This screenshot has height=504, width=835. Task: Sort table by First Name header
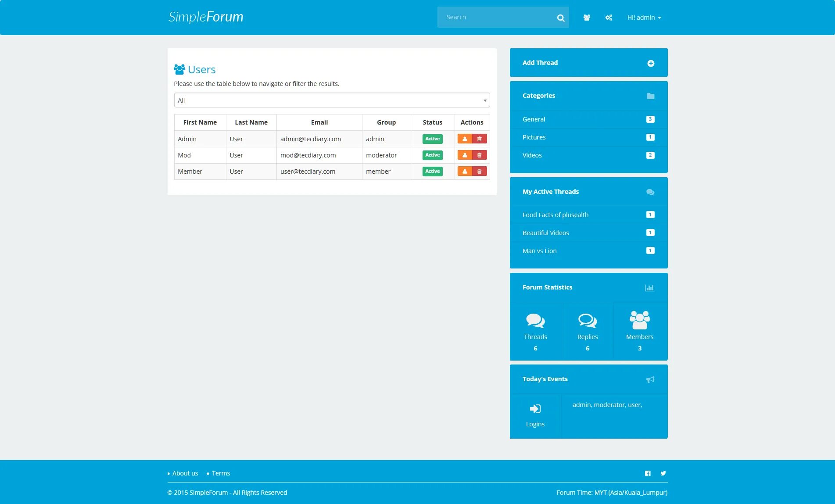pos(200,122)
